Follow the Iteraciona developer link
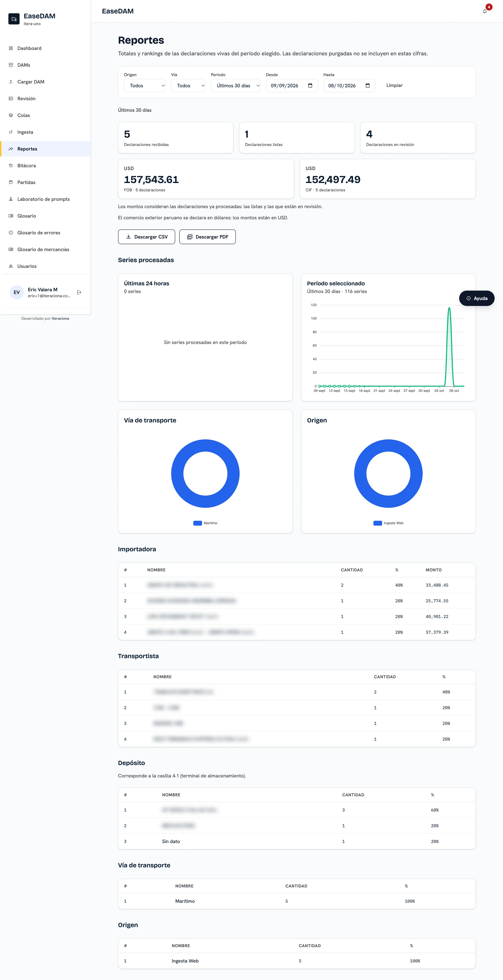 tap(60, 318)
